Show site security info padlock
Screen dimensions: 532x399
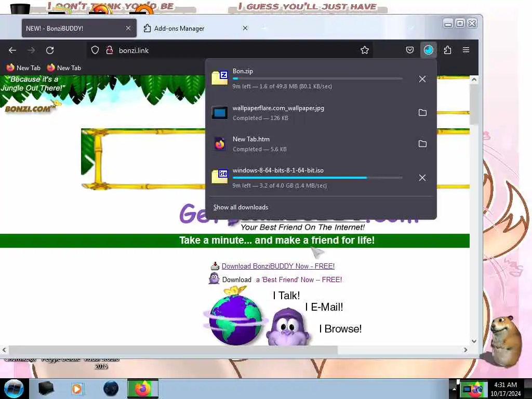pyautogui.click(x=109, y=50)
